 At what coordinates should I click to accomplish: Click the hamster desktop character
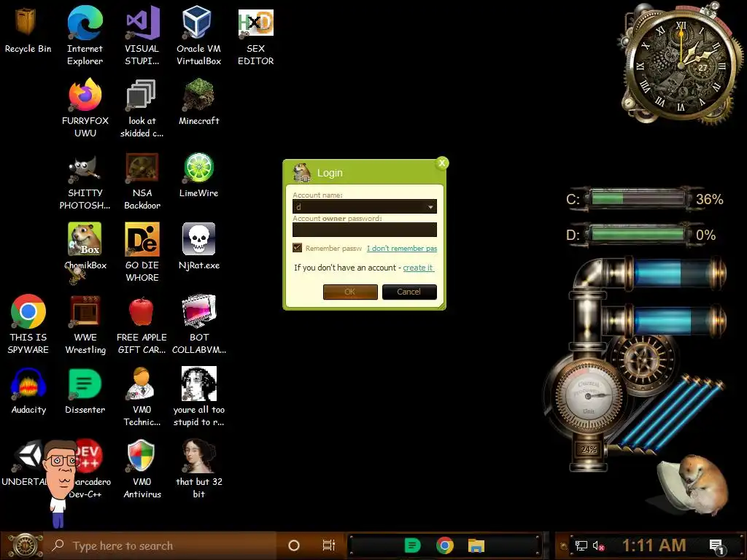pyautogui.click(x=693, y=483)
